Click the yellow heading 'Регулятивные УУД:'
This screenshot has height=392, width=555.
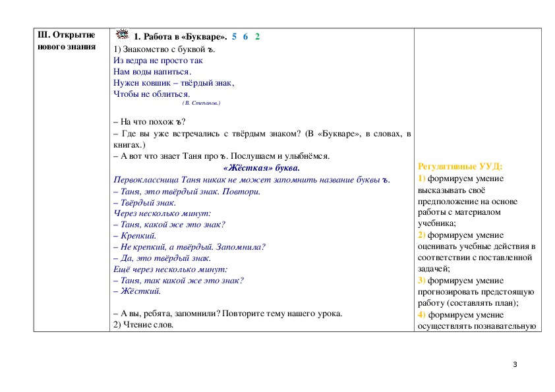(460, 166)
